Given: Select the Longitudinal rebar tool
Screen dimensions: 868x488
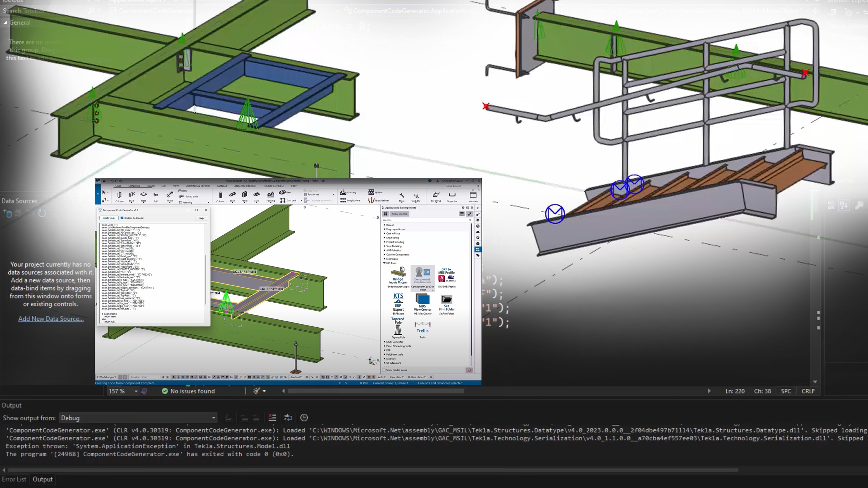Looking at the screenshot, I should tap(350, 200).
